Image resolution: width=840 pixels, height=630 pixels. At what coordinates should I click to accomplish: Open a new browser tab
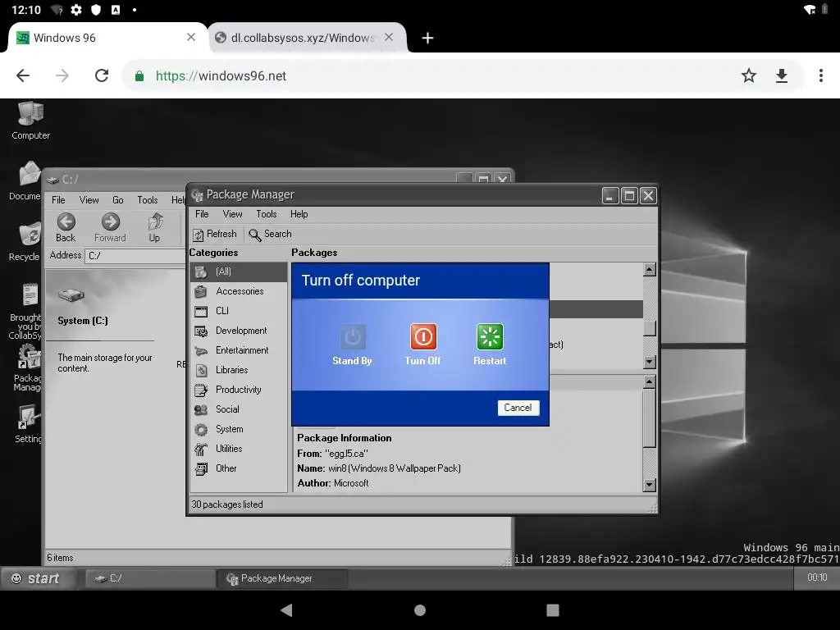[x=427, y=38]
